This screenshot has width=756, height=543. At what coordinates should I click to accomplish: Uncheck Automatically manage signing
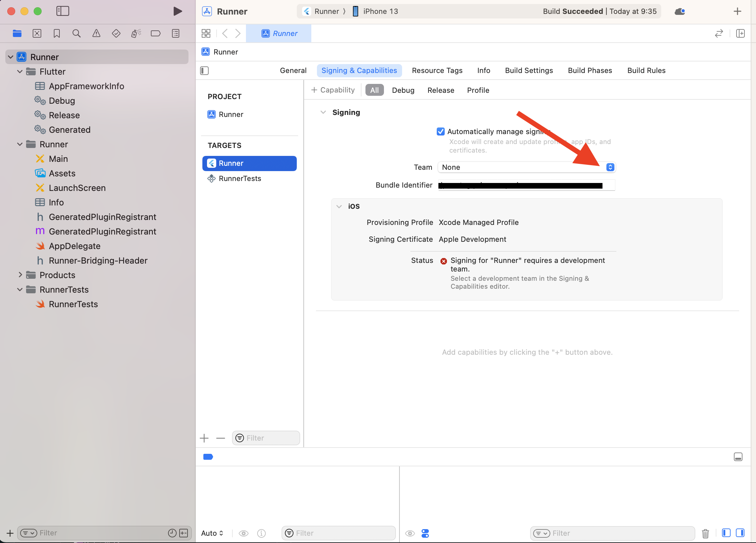441,131
